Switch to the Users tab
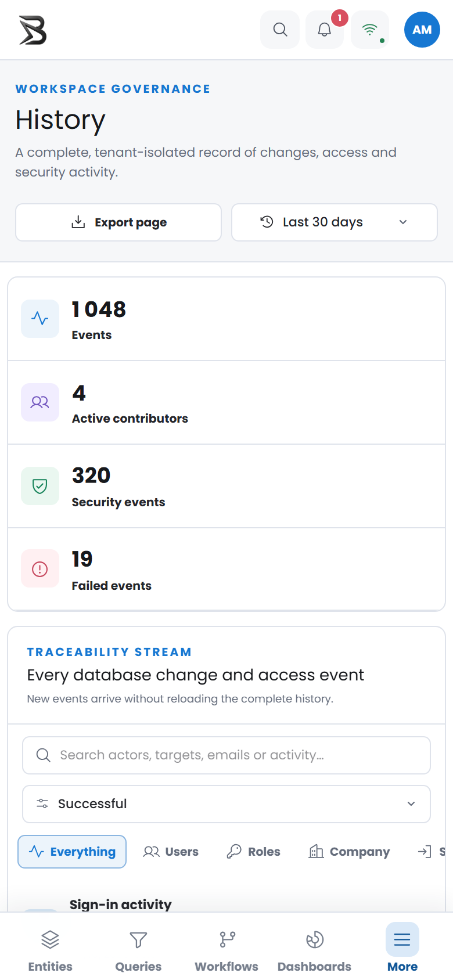453x980 pixels. [x=171, y=852]
